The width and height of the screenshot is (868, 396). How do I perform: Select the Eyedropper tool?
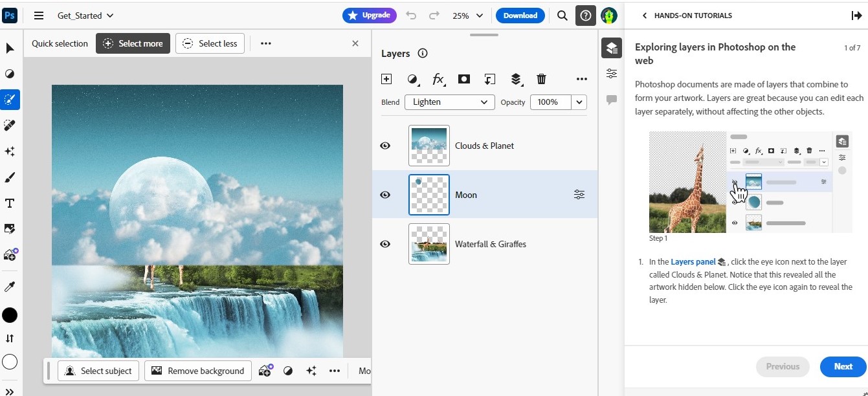pyautogui.click(x=10, y=287)
